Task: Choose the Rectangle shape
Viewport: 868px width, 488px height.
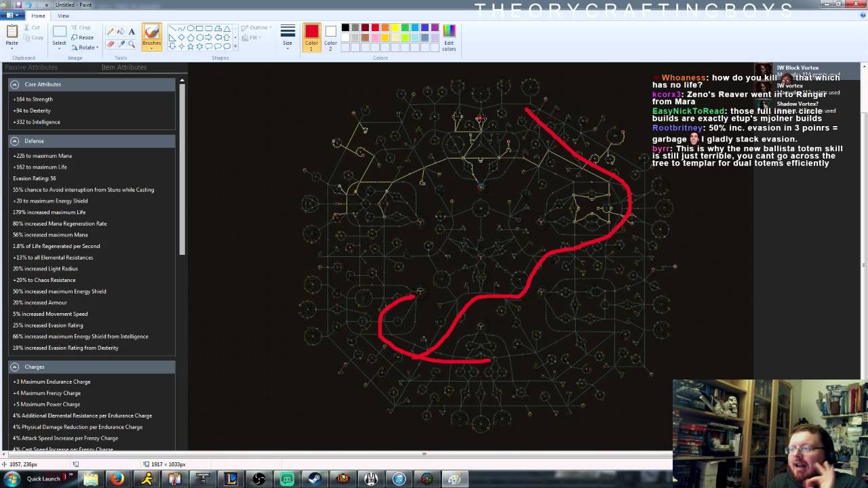Action: (199, 28)
